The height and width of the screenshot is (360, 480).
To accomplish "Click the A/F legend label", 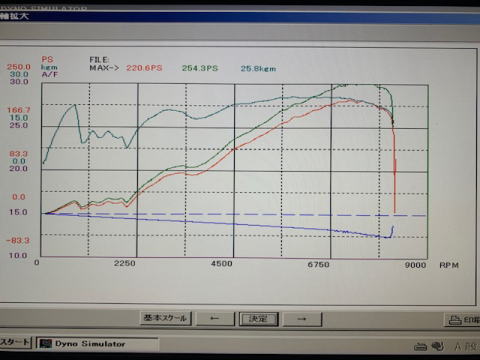I will click(x=50, y=74).
